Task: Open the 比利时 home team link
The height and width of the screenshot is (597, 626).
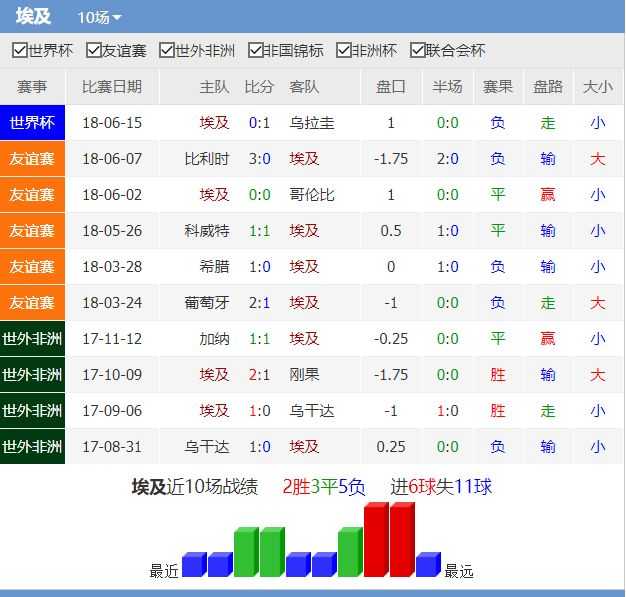Action: click(x=207, y=159)
